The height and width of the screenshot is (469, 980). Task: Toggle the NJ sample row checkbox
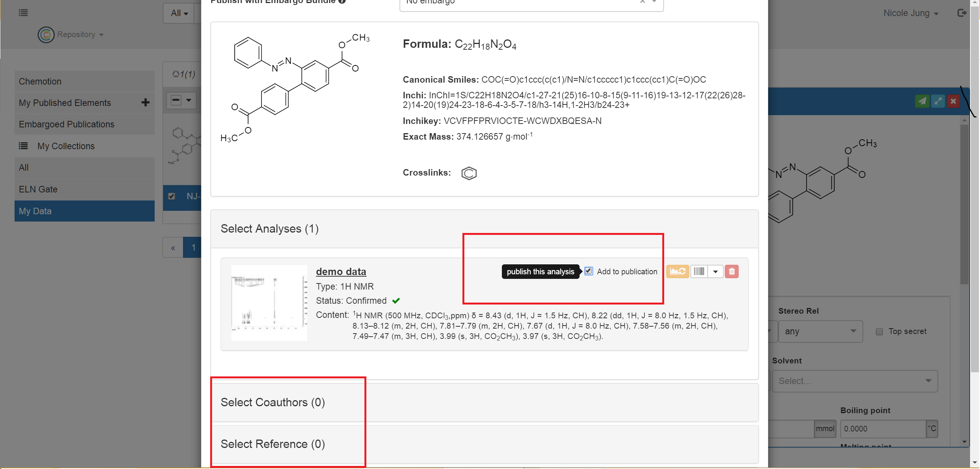click(172, 196)
